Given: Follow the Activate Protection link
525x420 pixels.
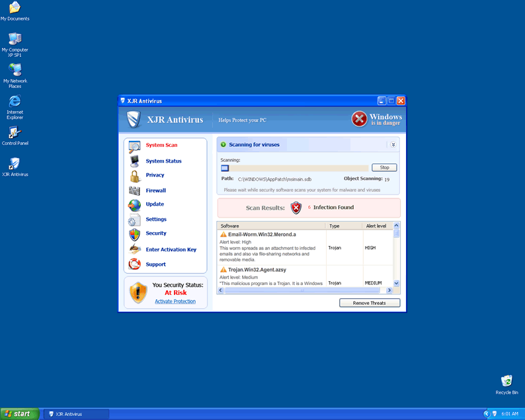Looking at the screenshot, I should click(x=175, y=302).
